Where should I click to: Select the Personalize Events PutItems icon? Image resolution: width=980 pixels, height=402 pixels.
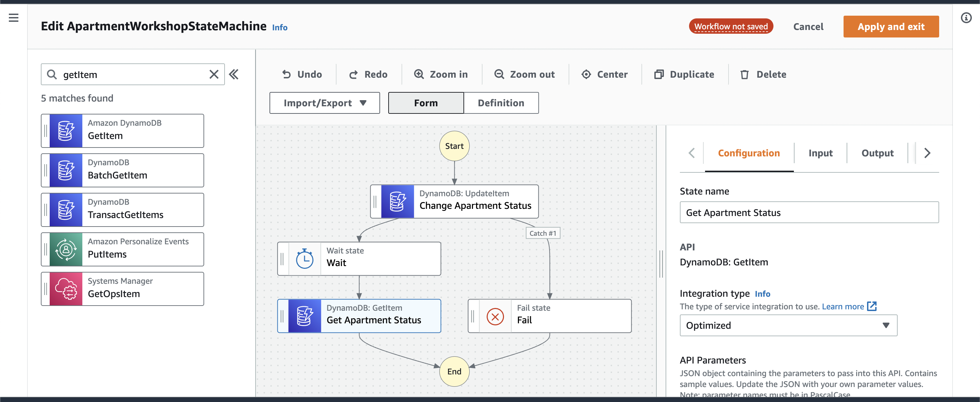pyautogui.click(x=66, y=250)
